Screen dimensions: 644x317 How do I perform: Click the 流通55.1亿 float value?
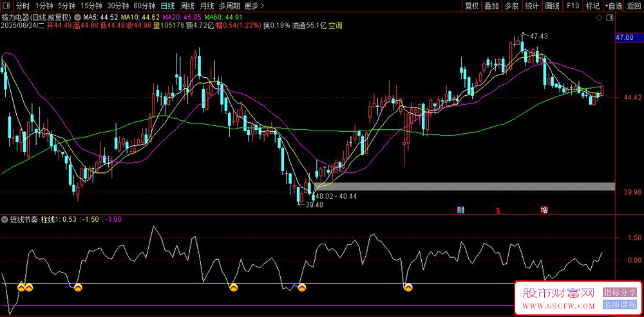pyautogui.click(x=309, y=26)
